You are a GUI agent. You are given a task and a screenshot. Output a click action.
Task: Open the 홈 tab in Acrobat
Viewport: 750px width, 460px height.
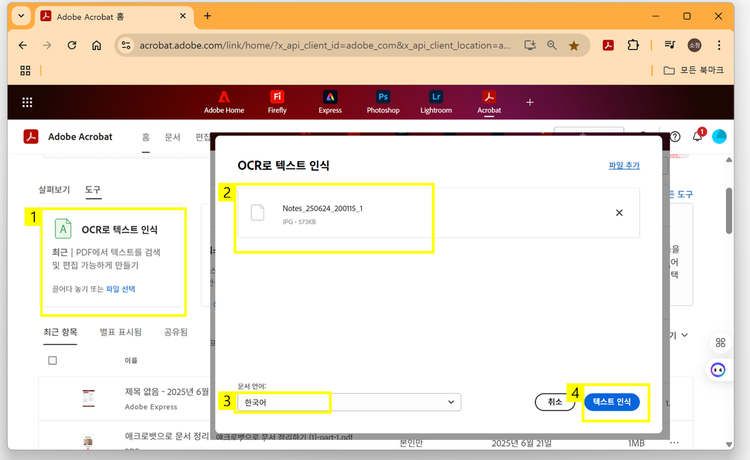click(146, 137)
